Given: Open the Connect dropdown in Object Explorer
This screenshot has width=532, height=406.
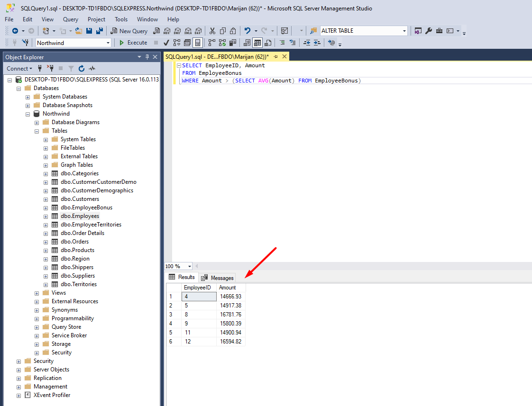Looking at the screenshot, I should tap(19, 69).
